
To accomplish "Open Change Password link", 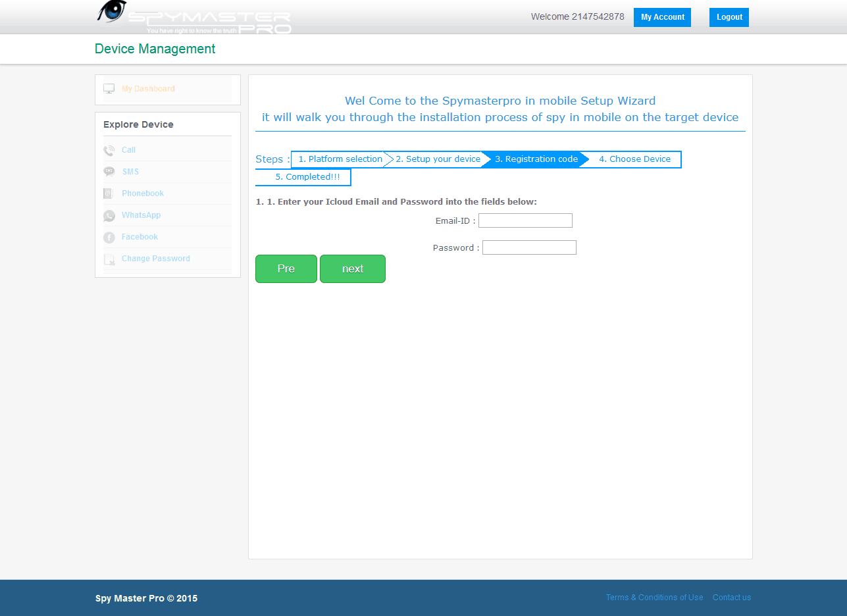I will [x=156, y=259].
